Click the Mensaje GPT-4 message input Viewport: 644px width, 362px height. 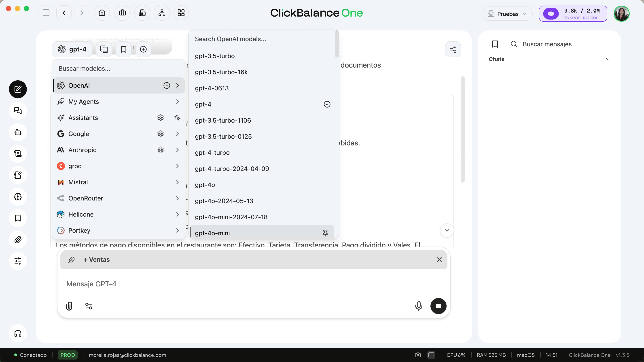click(x=254, y=284)
